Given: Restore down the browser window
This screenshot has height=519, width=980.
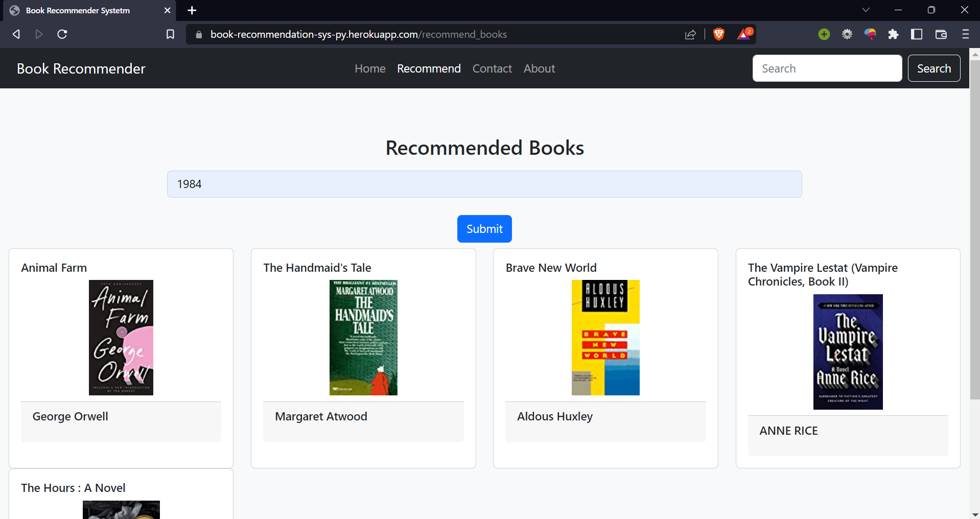Looking at the screenshot, I should tap(931, 10).
